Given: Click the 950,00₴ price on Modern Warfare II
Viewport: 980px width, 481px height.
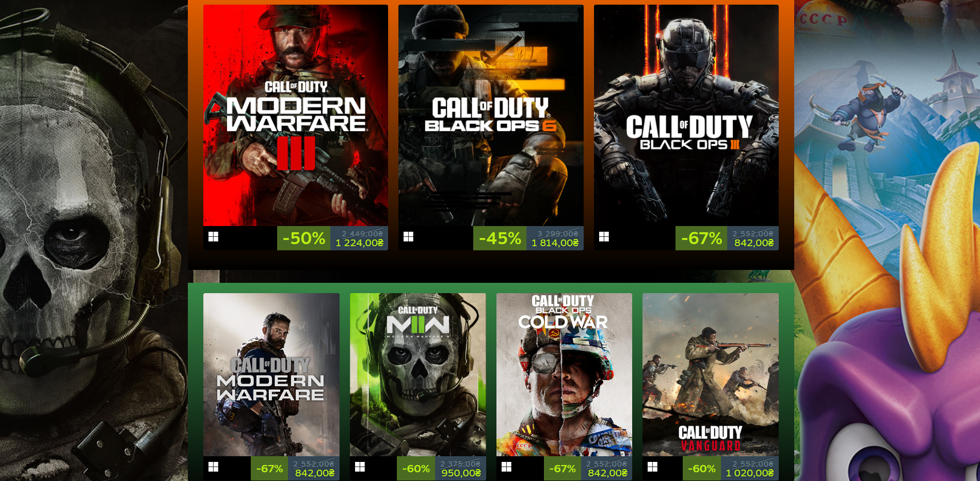Looking at the screenshot, I should tap(461, 473).
